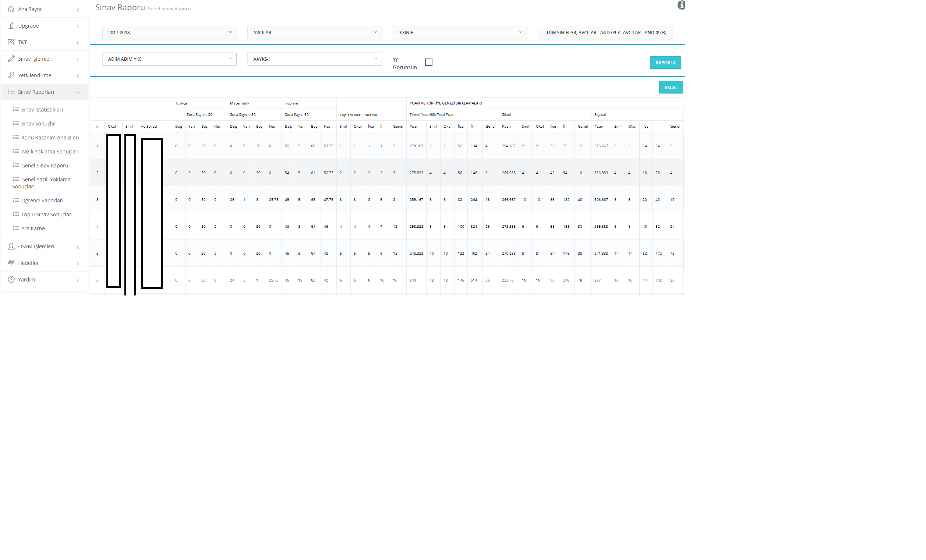Open the AVCILAR school dropdown
Viewport: 926px width, 560px height.
click(315, 33)
